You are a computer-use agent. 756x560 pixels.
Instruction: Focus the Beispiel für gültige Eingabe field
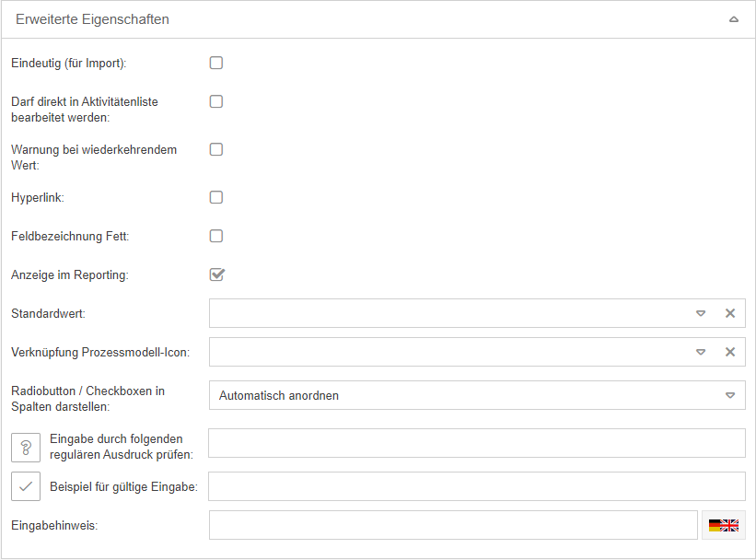coord(476,486)
